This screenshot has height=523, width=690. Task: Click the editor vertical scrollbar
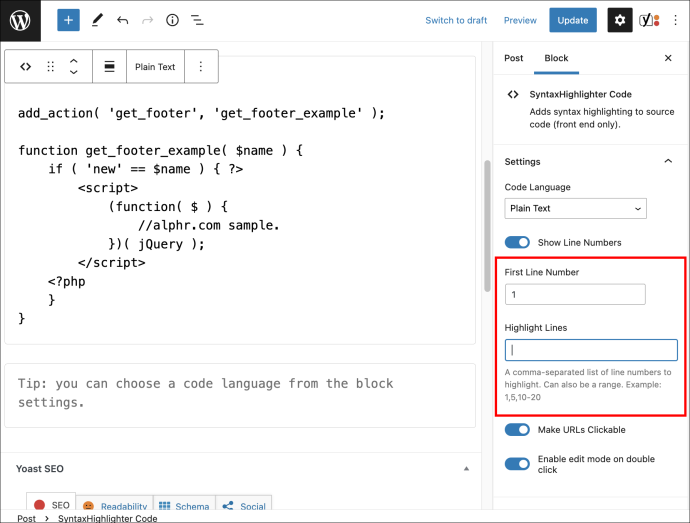(x=487, y=226)
